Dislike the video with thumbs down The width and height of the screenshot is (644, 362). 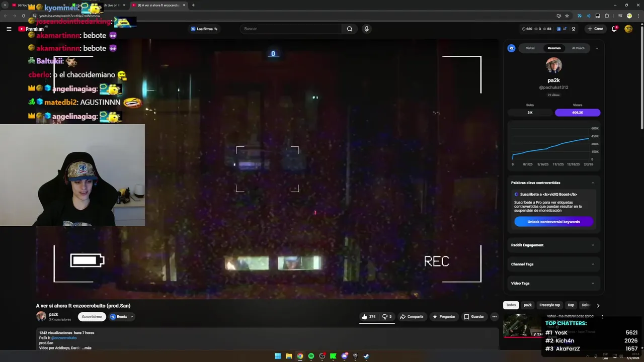point(387,317)
